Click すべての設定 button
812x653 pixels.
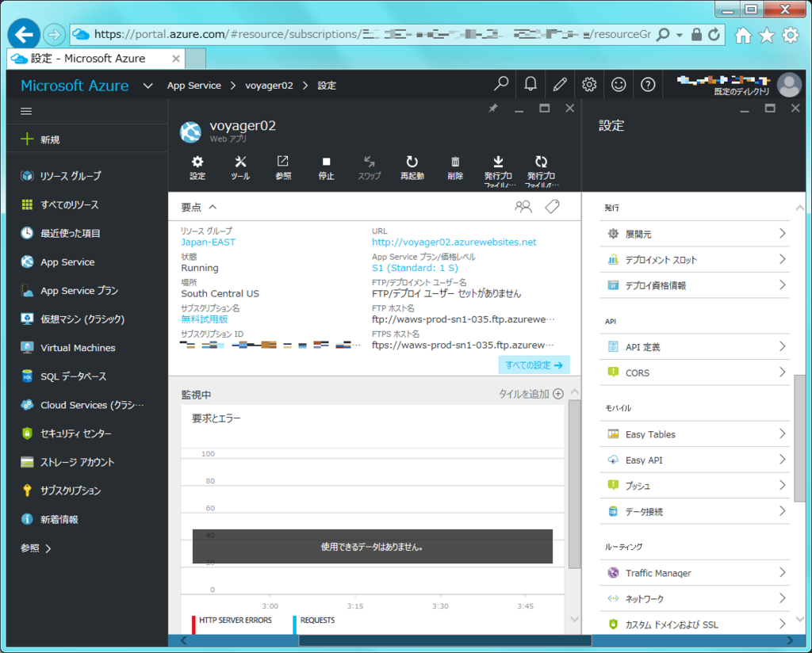[534, 365]
